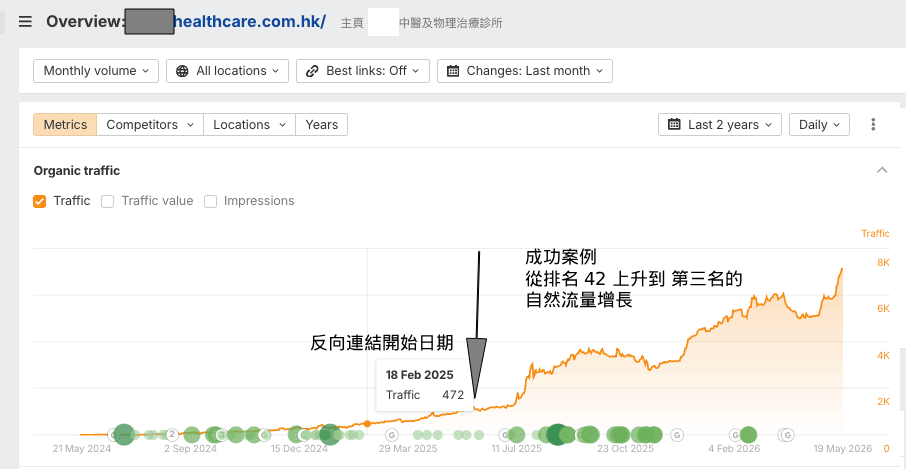Select the Metrics tab
This screenshot has width=906, height=469.
(x=65, y=125)
